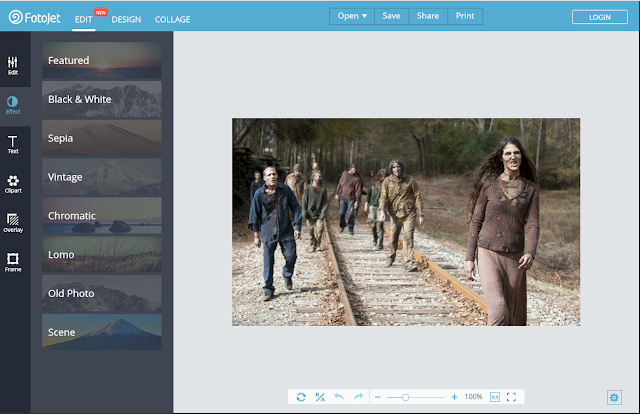Click the FotoJet logo
This screenshot has height=414, width=640.
pos(34,18)
